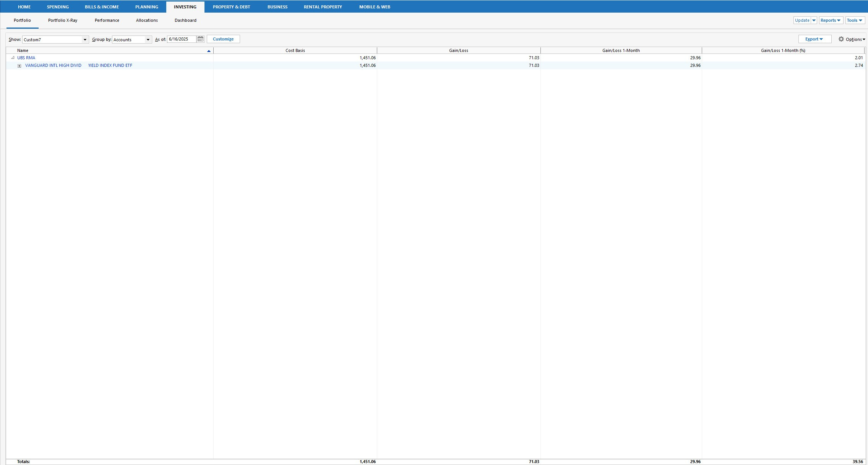Click the Customize button
868x465 pixels.
click(x=223, y=39)
